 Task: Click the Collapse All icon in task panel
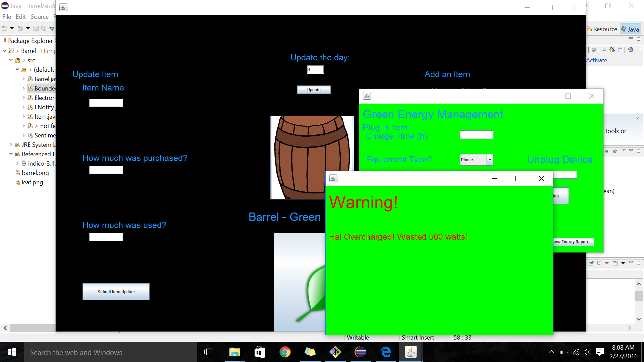point(620,50)
